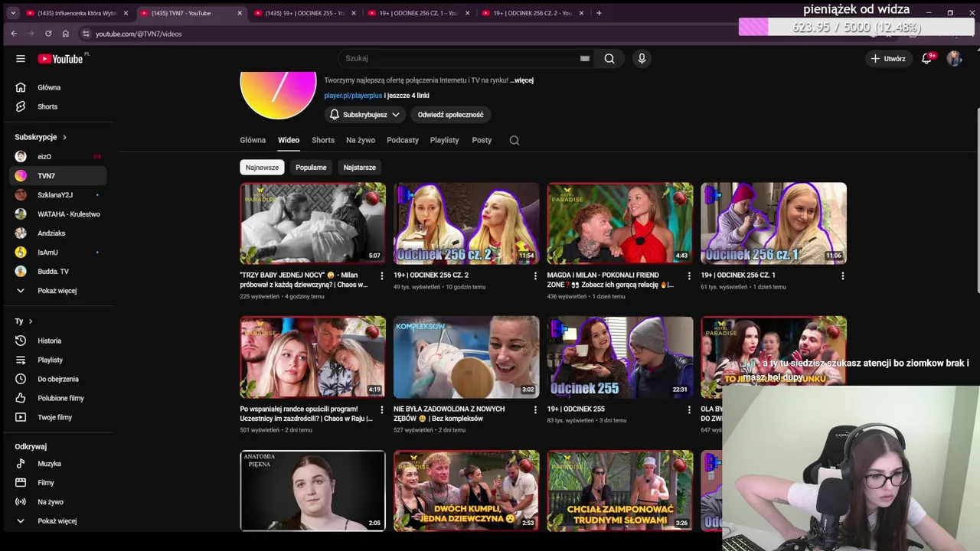The width and height of the screenshot is (980, 551).
Task: Switch to channel Shorts tab
Action: pos(323,140)
